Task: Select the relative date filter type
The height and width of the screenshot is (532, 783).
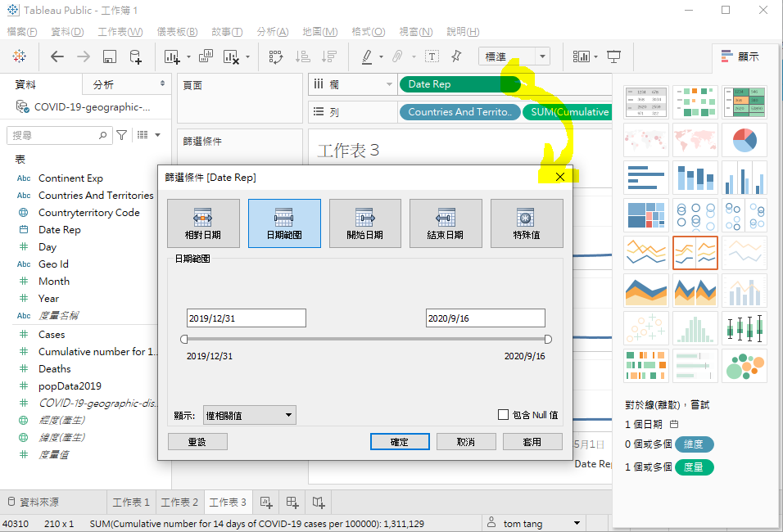Action: (203, 223)
